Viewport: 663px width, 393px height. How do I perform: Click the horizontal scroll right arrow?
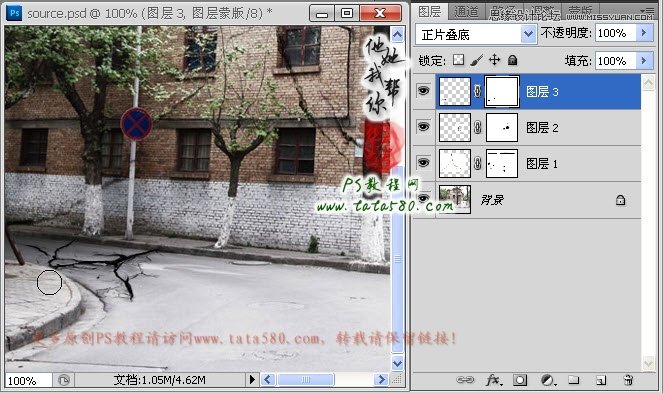(x=381, y=379)
